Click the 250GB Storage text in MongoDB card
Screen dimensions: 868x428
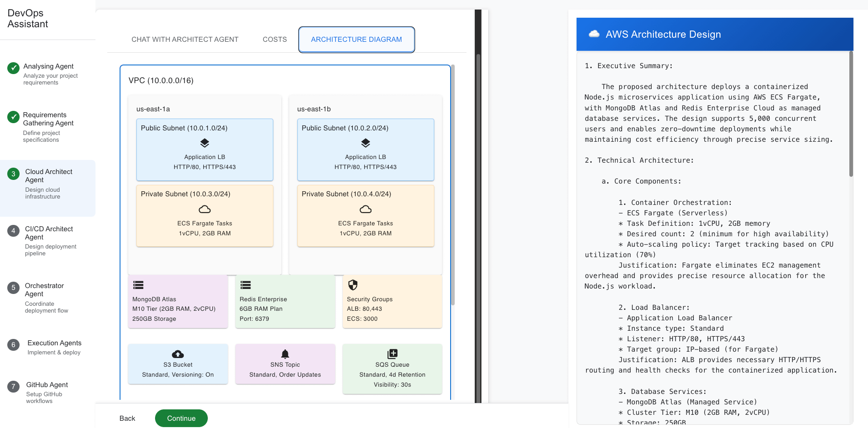[x=154, y=319]
